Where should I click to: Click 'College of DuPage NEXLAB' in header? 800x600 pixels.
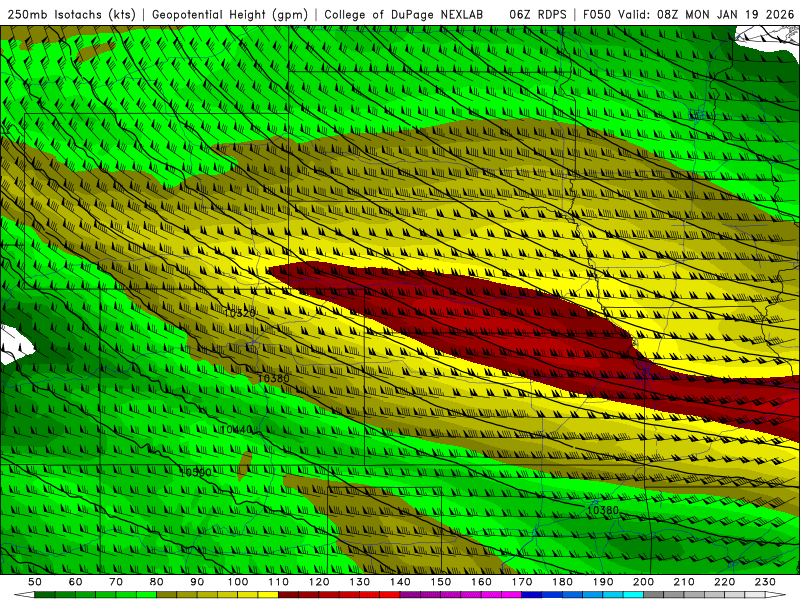click(403, 15)
